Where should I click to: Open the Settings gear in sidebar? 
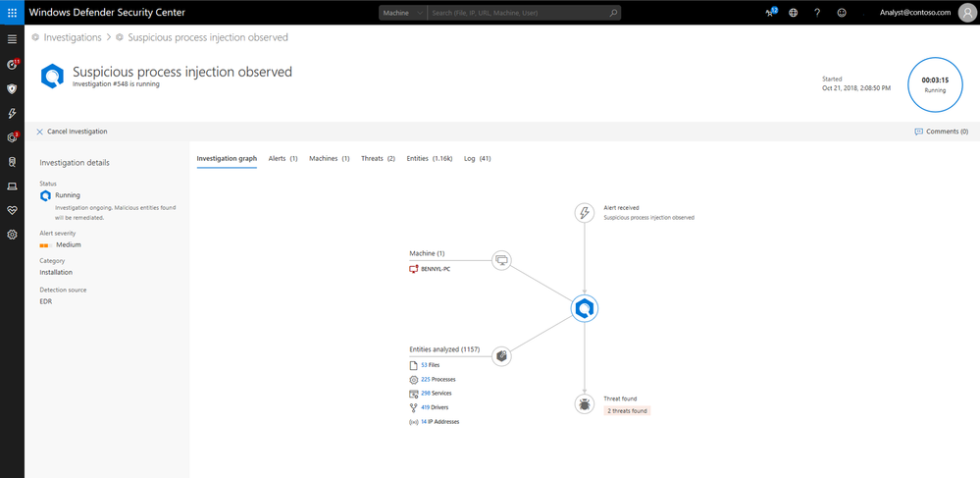[12, 235]
